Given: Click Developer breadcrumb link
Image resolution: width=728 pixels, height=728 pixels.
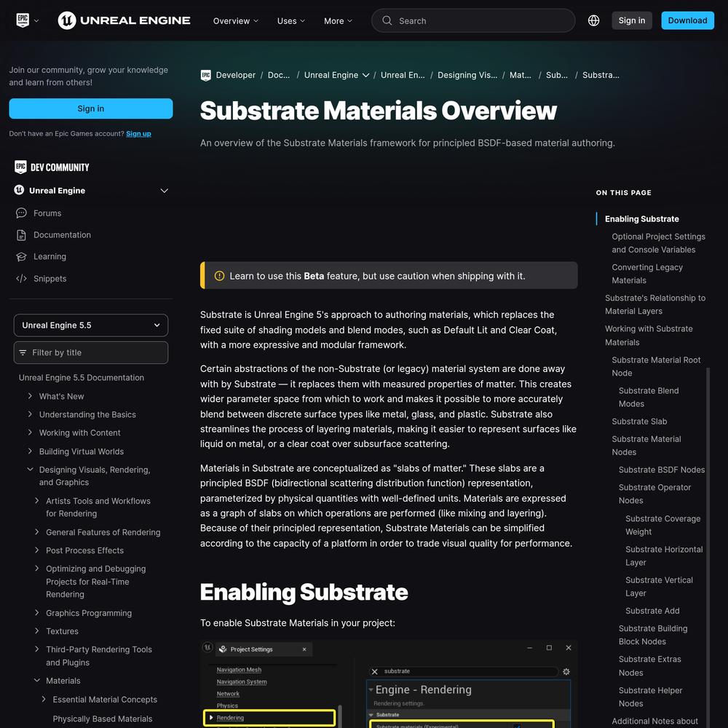Looking at the screenshot, I should [x=235, y=75].
